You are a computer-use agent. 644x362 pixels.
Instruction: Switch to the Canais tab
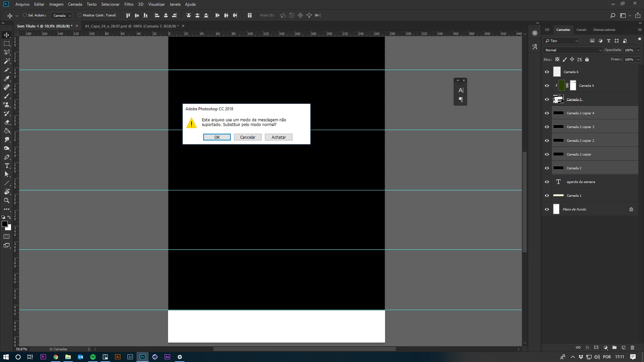(581, 29)
